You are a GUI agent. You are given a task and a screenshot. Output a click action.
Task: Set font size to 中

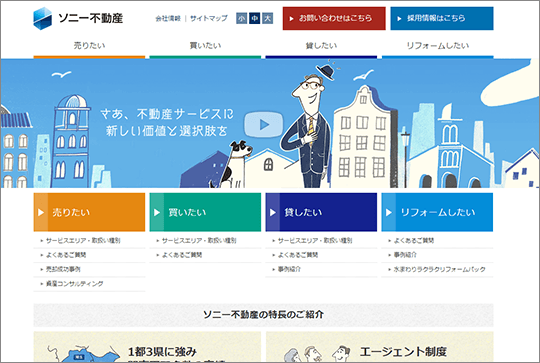tap(255, 18)
